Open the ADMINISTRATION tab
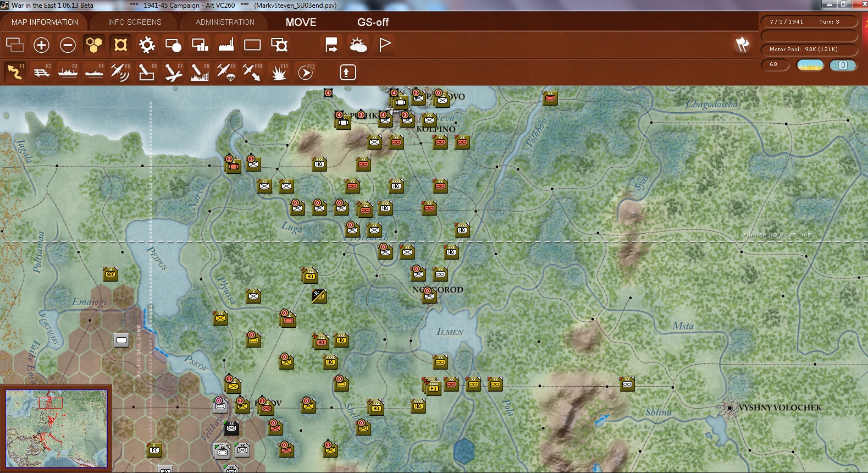Viewport: 868px width, 473px height. (225, 22)
